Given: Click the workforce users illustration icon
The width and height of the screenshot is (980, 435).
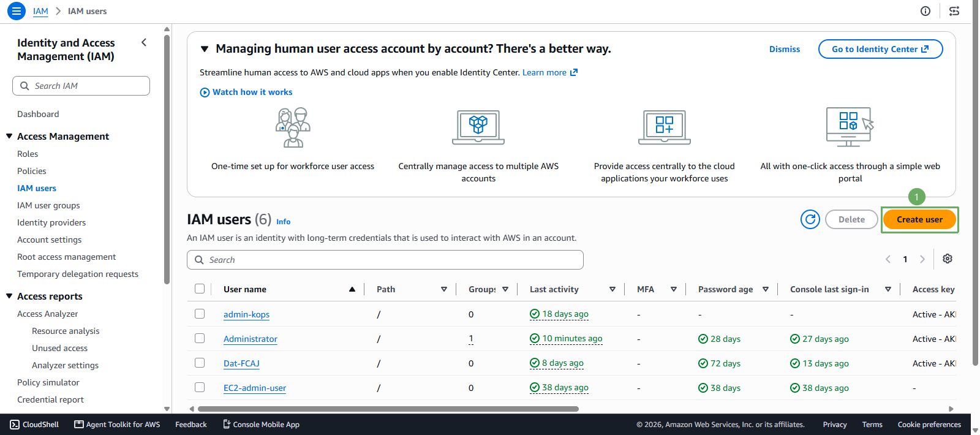Looking at the screenshot, I should click(x=293, y=127).
